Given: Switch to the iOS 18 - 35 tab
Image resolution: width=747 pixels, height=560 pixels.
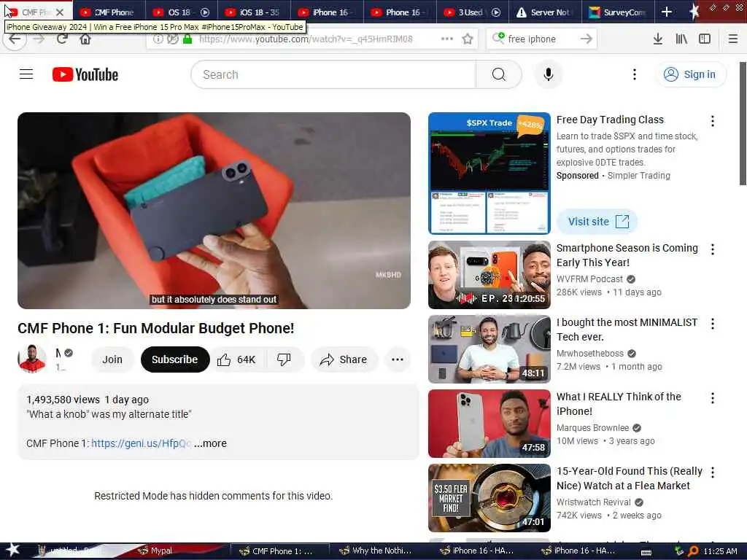Looking at the screenshot, I should (254, 12).
